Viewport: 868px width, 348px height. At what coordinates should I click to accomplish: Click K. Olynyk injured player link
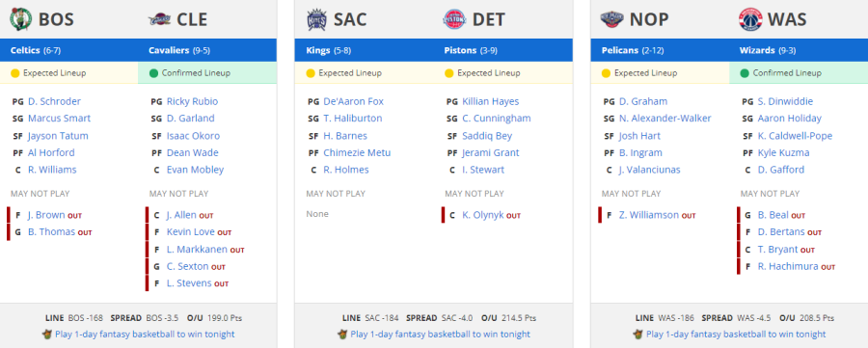coord(483,215)
